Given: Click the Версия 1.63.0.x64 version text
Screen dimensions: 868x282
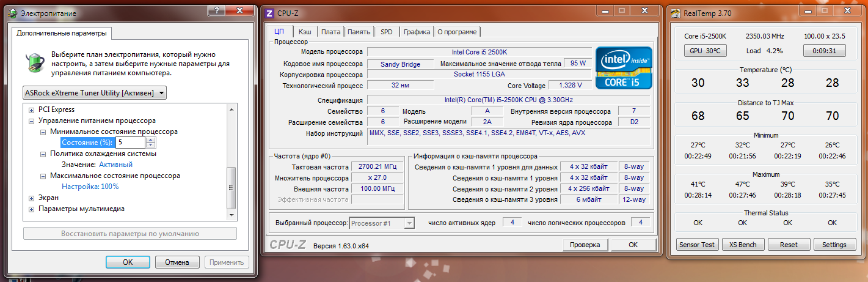Looking at the screenshot, I should pyautogui.click(x=341, y=246).
